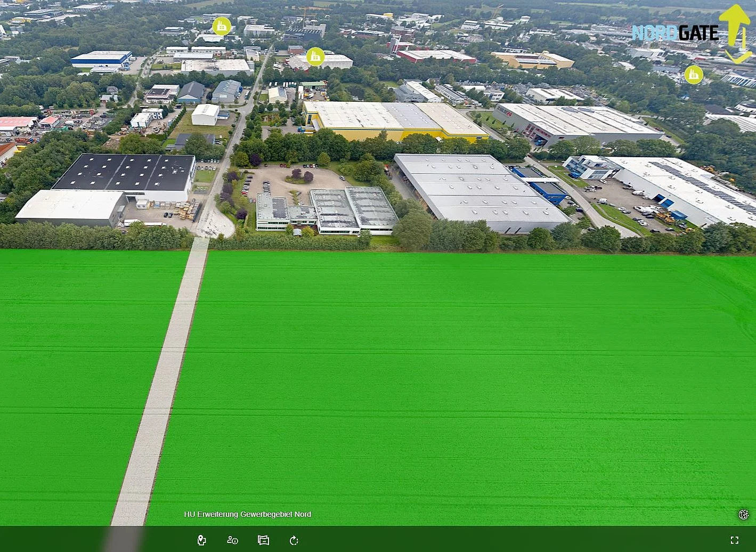Click the center factory hotspot near white hall
Viewport: 756px width, 552px height.
coord(315,56)
